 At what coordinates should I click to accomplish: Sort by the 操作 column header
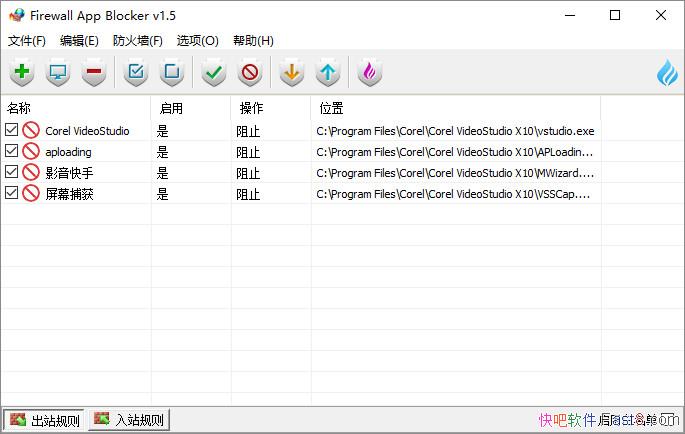click(x=271, y=108)
